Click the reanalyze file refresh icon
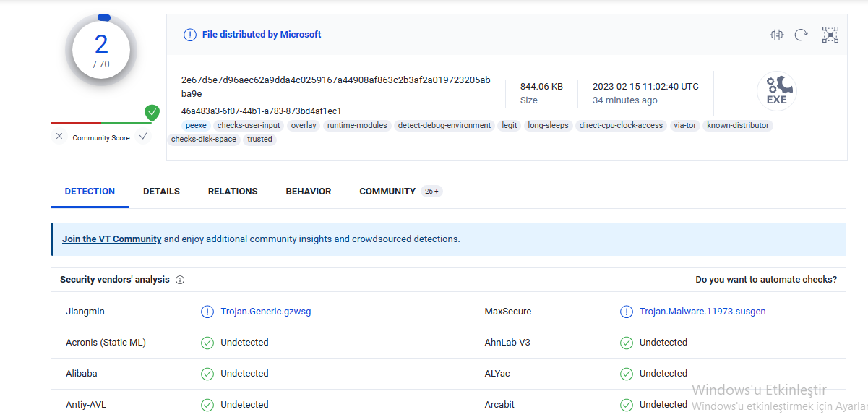The image size is (868, 420). (x=801, y=35)
